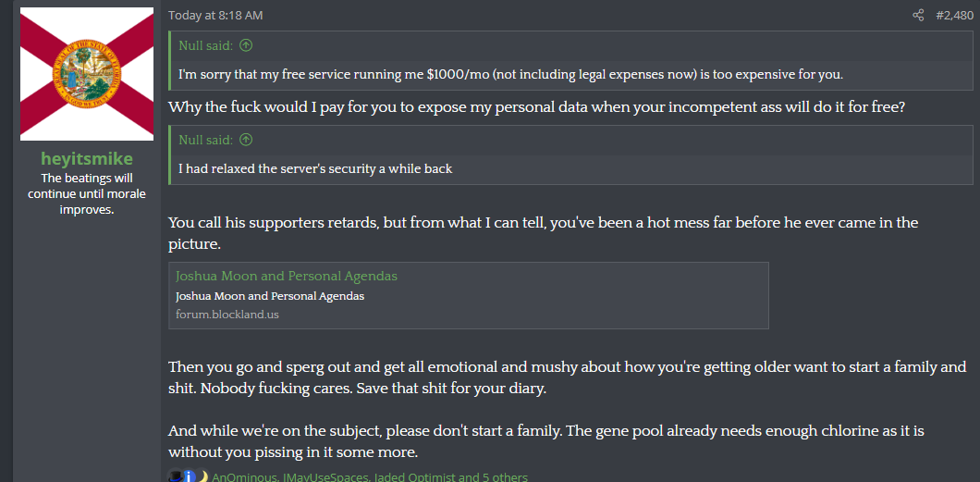Click the share icon beside post #2,480
980x482 pixels.
pyautogui.click(x=918, y=16)
